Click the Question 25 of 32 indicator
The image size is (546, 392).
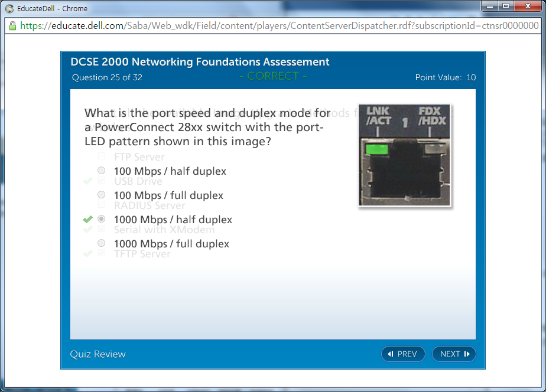point(107,77)
